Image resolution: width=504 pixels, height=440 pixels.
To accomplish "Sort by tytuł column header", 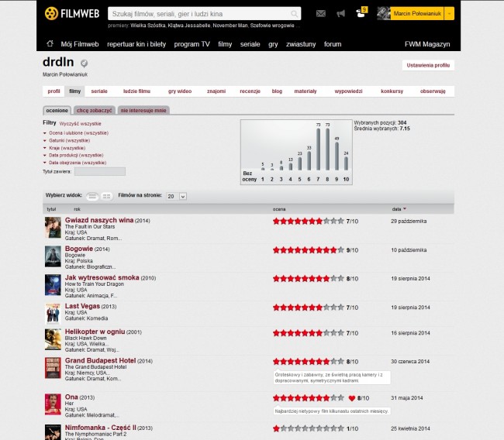I will 51,209.
